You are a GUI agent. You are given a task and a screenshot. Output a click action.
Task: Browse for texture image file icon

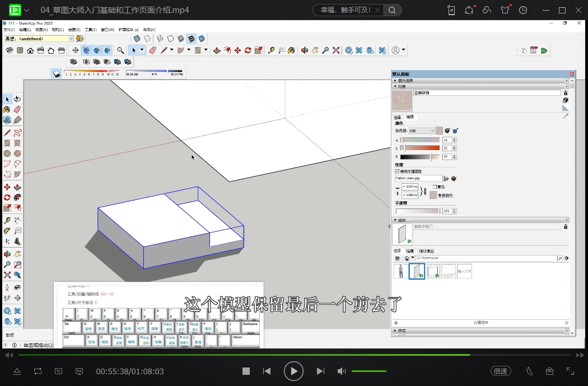(446, 178)
